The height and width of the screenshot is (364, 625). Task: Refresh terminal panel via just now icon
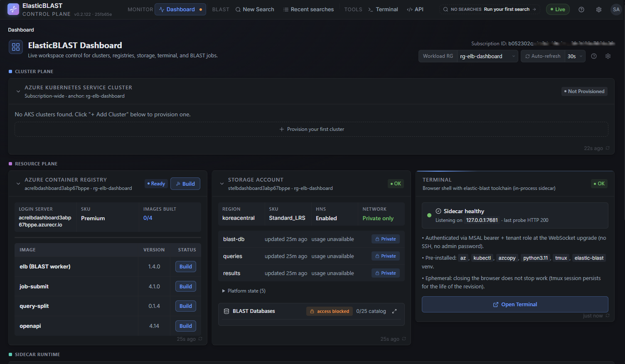click(x=608, y=316)
